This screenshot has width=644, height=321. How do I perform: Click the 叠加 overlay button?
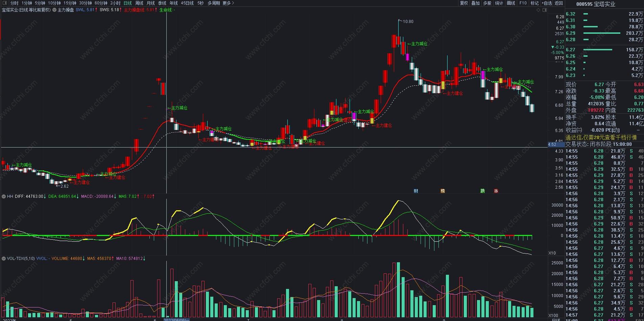(476, 3)
